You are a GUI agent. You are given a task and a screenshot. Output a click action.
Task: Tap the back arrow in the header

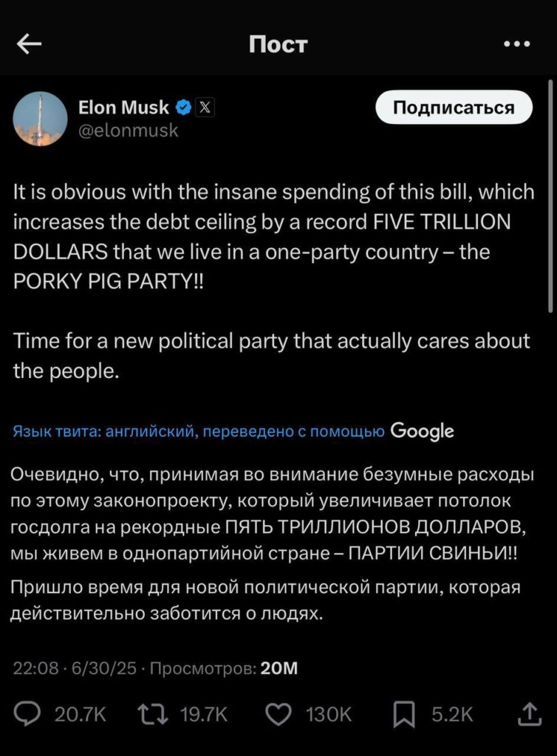tap(30, 45)
